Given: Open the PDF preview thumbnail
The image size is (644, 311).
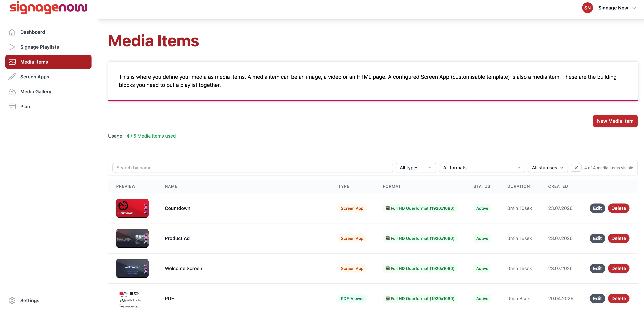Looking at the screenshot, I should pyautogui.click(x=132, y=298).
